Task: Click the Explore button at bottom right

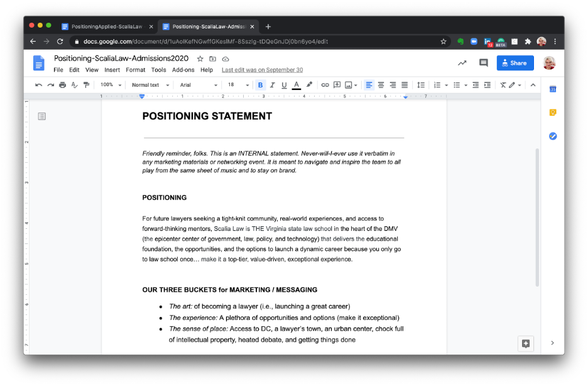Action: [526, 344]
